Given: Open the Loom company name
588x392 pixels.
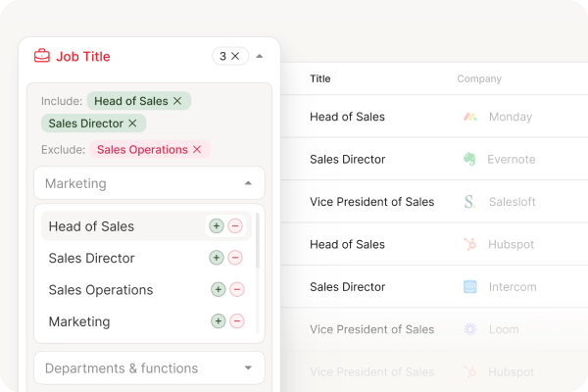Looking at the screenshot, I should [x=504, y=329].
